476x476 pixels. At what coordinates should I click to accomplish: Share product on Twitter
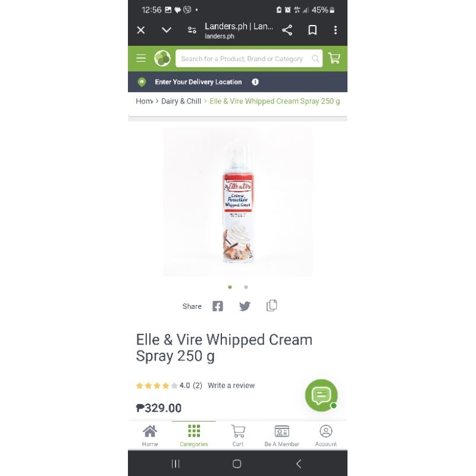(x=245, y=306)
